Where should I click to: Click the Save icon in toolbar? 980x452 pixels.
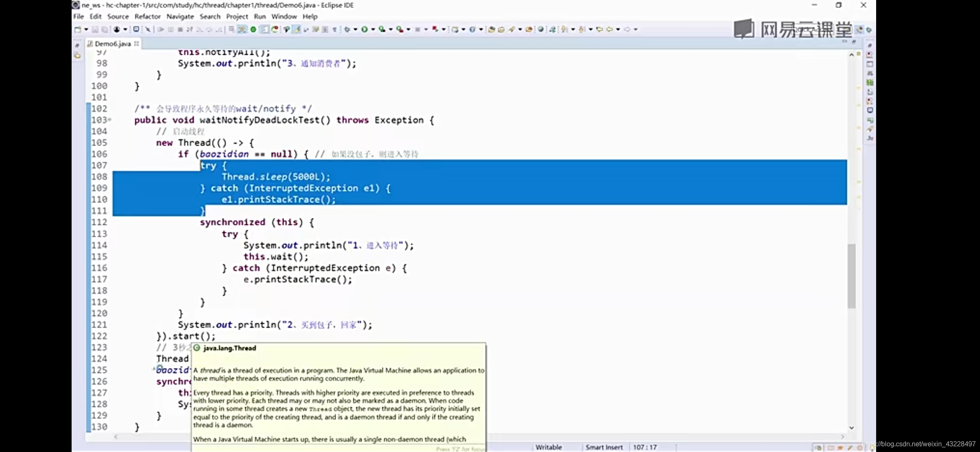(x=95, y=29)
